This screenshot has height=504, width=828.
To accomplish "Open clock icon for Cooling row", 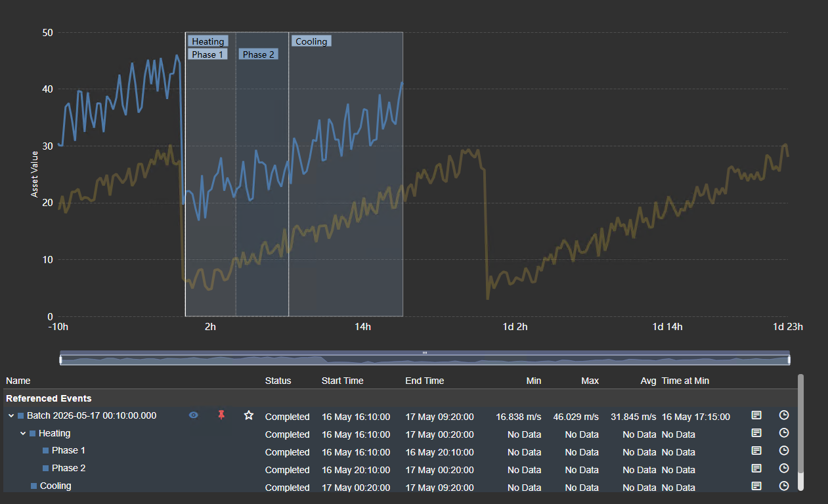I will tap(783, 486).
